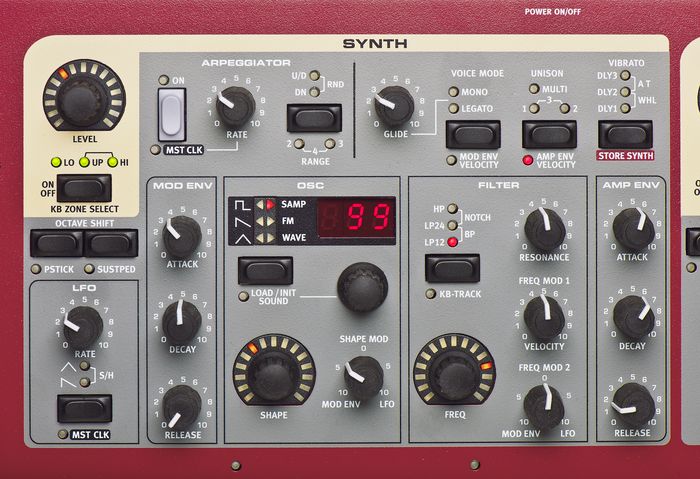Click the Mod Env RELEASE knob
Screen dimensions: 700x479
(x=182, y=407)
